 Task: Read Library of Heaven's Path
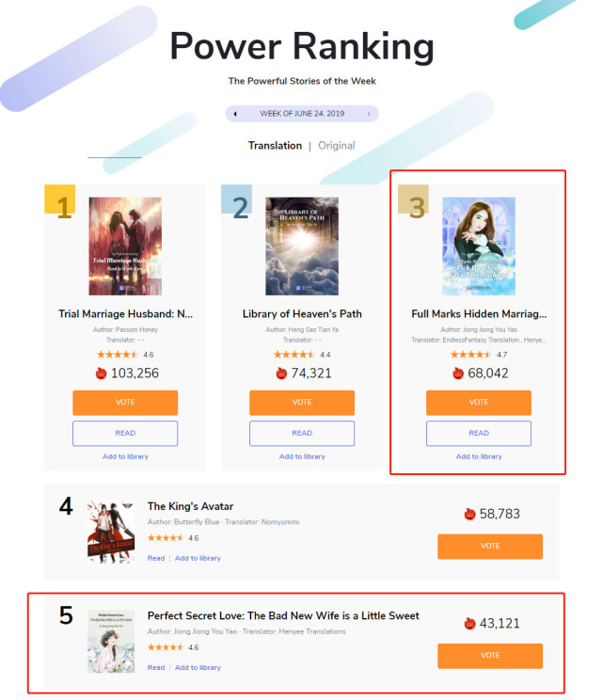coord(302,433)
